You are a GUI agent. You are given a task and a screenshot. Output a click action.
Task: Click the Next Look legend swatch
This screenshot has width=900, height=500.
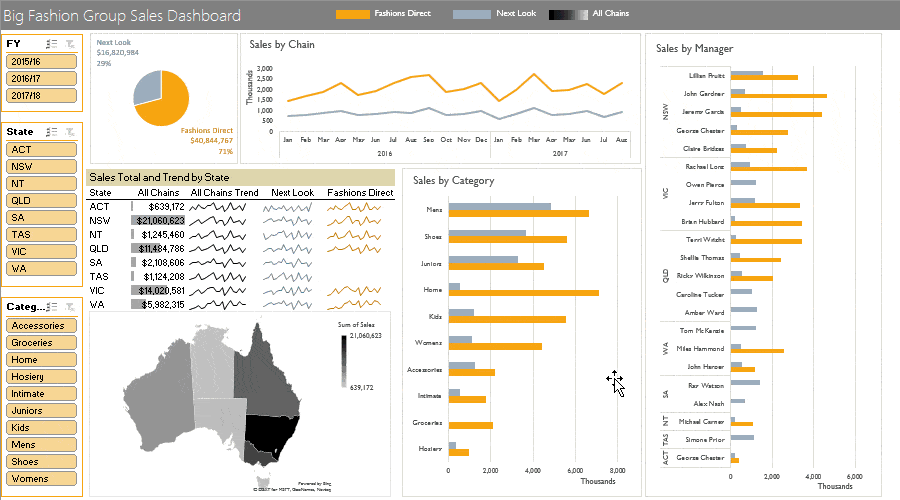click(472, 14)
